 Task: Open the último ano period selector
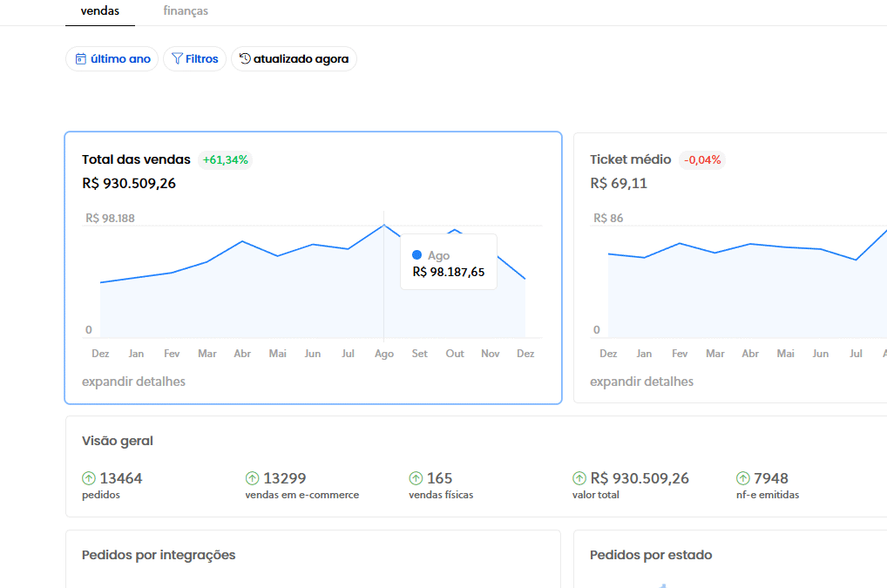click(112, 59)
